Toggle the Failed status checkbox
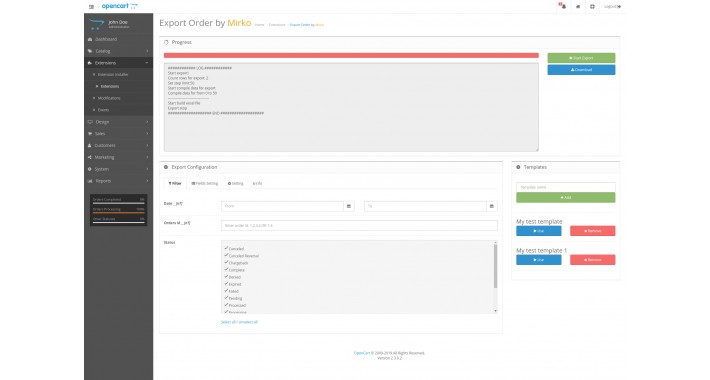This screenshot has height=380, width=710. click(226, 291)
